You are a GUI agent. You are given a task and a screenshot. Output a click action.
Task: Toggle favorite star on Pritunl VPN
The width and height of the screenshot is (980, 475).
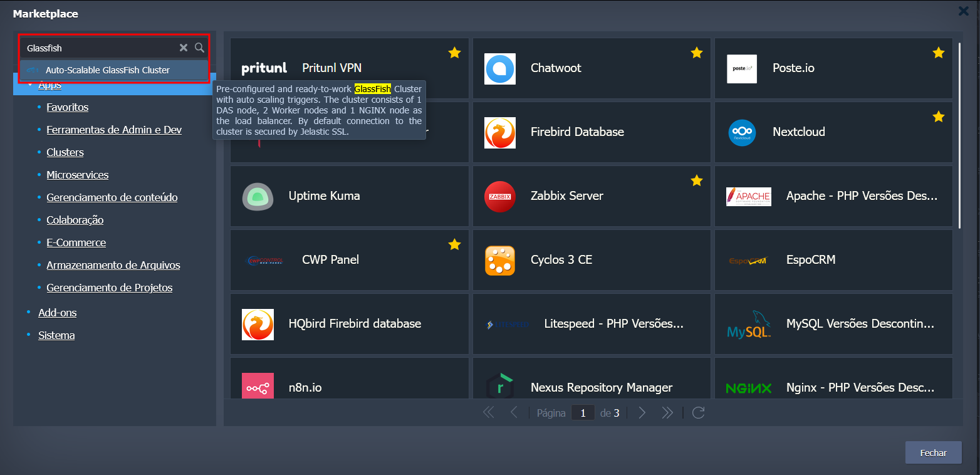tap(454, 53)
